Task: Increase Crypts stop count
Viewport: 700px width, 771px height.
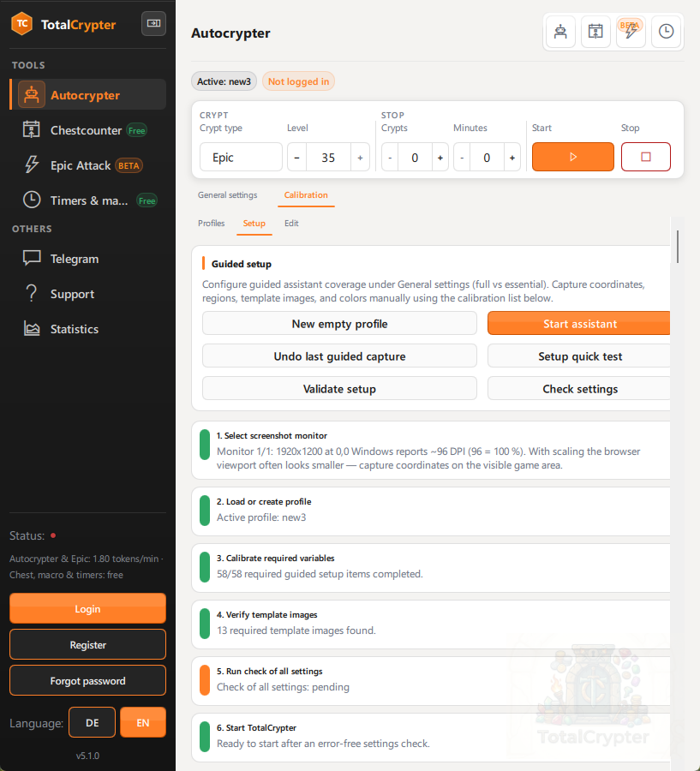Action: click(x=440, y=158)
